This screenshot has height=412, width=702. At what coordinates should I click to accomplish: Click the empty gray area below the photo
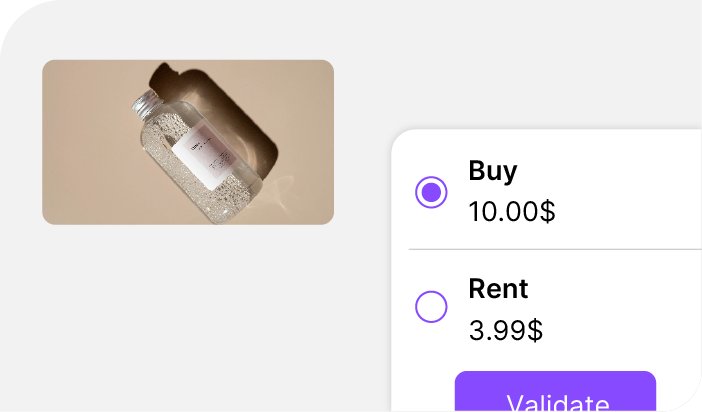[x=188, y=313]
